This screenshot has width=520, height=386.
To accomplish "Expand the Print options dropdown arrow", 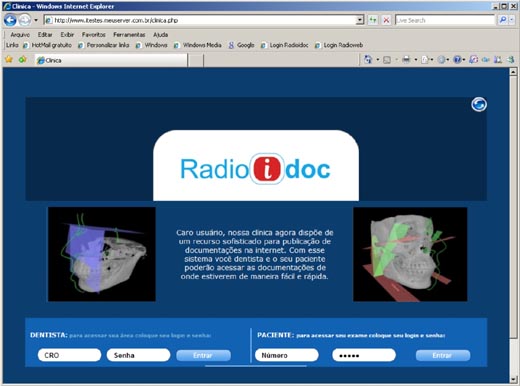I will [416, 60].
